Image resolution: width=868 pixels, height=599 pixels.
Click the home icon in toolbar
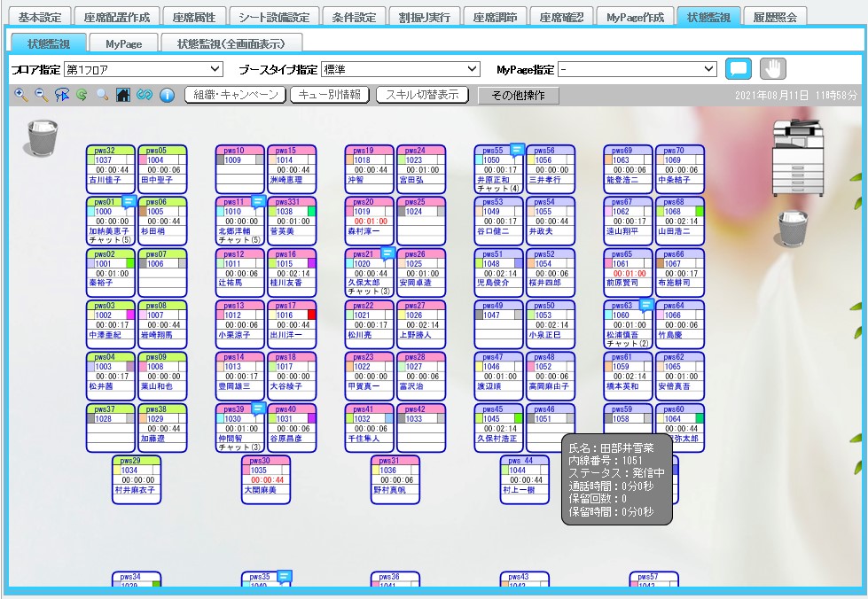(123, 95)
